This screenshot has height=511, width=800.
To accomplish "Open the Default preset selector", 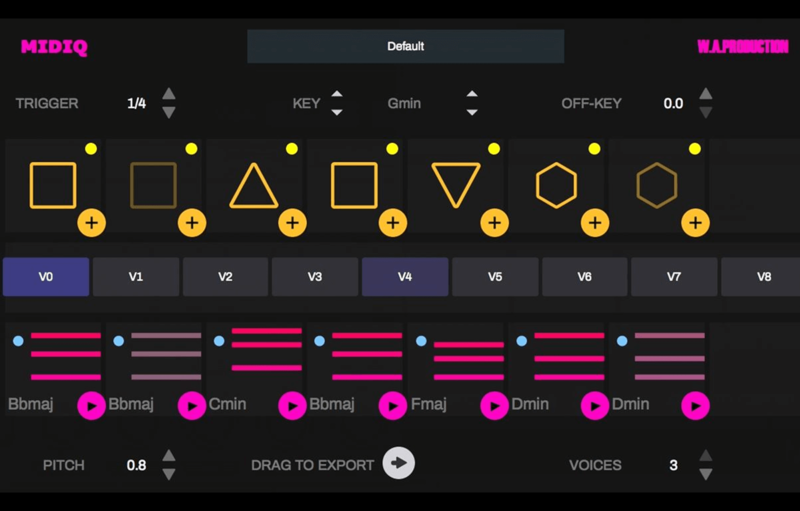I will click(x=405, y=46).
